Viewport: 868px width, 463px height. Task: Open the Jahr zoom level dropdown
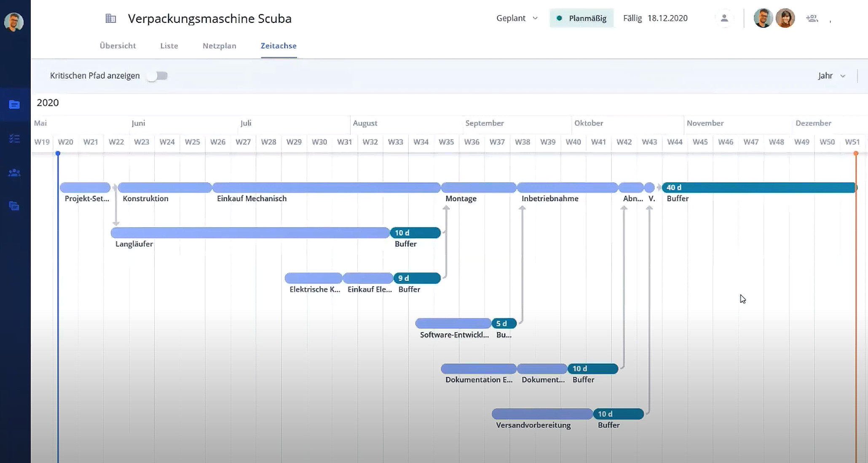point(831,76)
